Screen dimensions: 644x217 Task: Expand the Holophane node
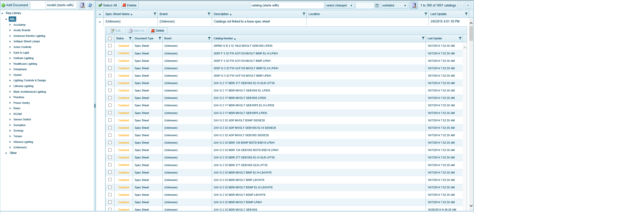coord(10,70)
